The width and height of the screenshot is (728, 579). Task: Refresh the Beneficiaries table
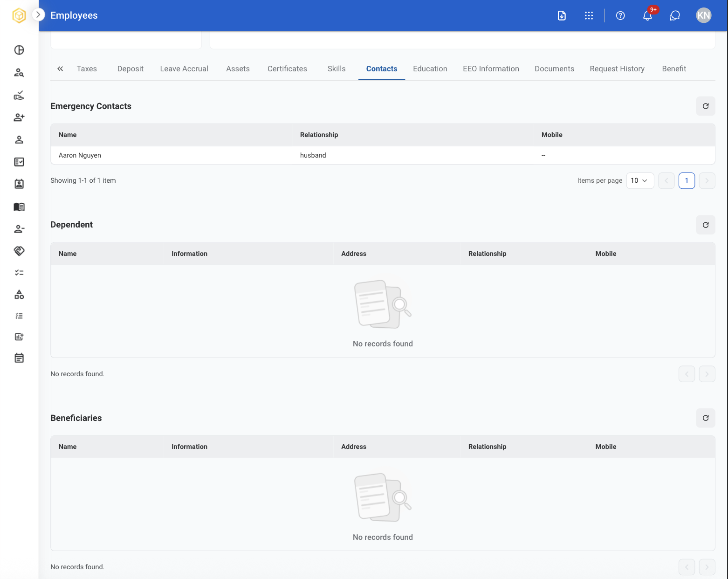706,418
